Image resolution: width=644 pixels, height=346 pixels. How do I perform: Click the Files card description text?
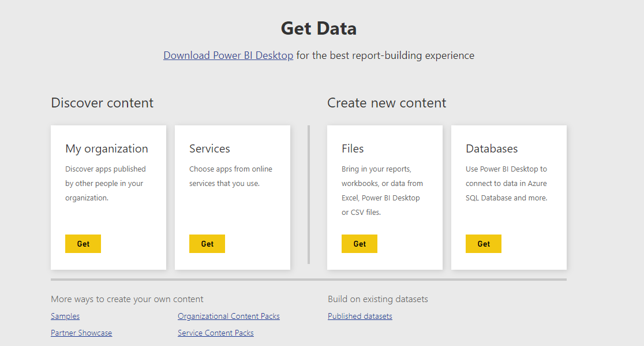382,191
